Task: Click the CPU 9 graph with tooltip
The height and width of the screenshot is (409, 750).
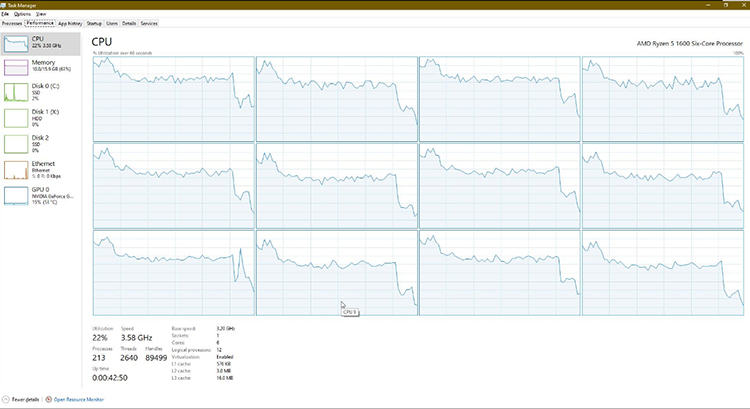Action: coord(337,273)
